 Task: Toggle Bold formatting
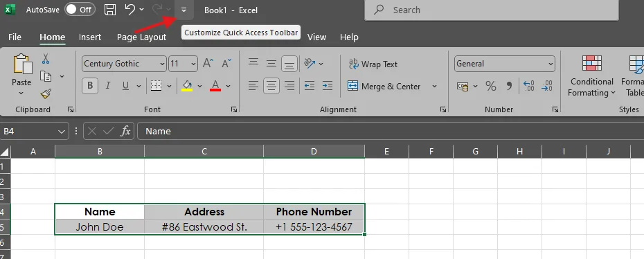90,86
